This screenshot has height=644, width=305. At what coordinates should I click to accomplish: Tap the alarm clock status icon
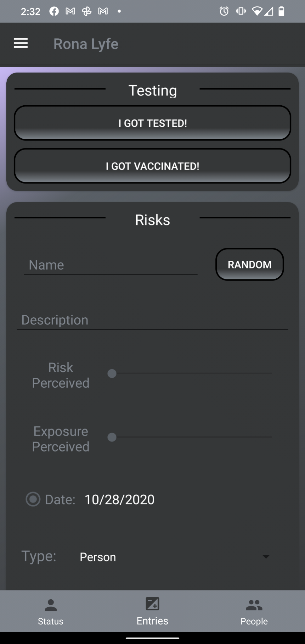pyautogui.click(x=224, y=11)
